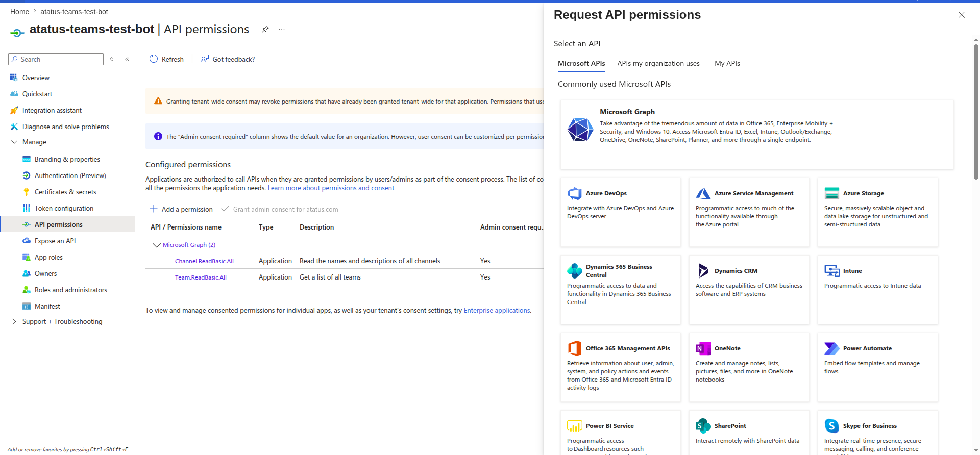Click the OneNote icon

703,348
